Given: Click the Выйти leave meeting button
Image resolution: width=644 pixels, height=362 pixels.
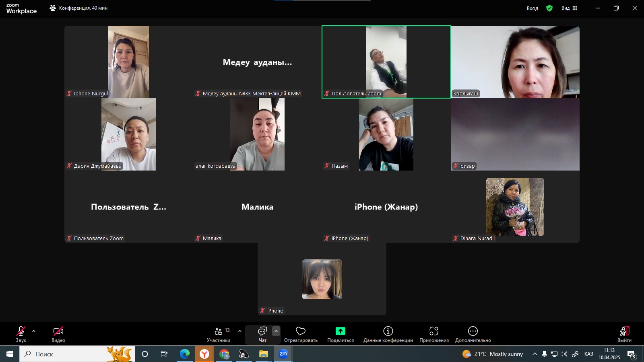Looking at the screenshot, I should [x=624, y=334].
